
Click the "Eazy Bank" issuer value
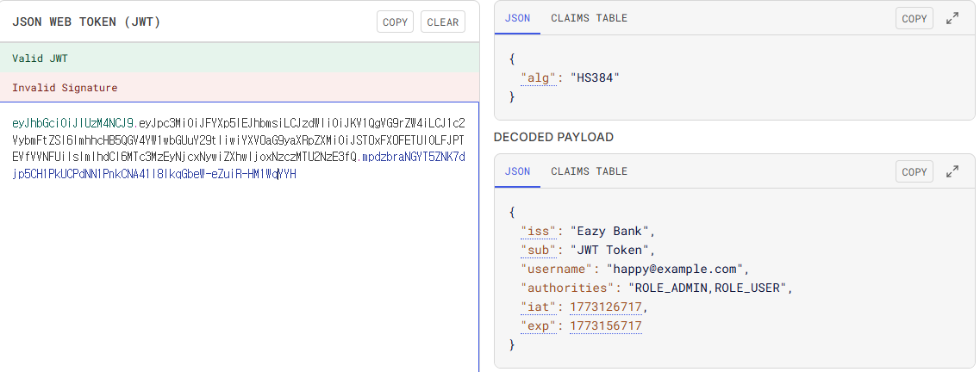coord(609,232)
